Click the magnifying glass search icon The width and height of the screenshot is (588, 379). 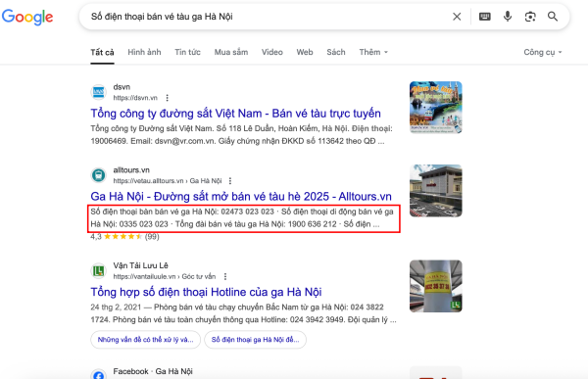[x=553, y=17]
